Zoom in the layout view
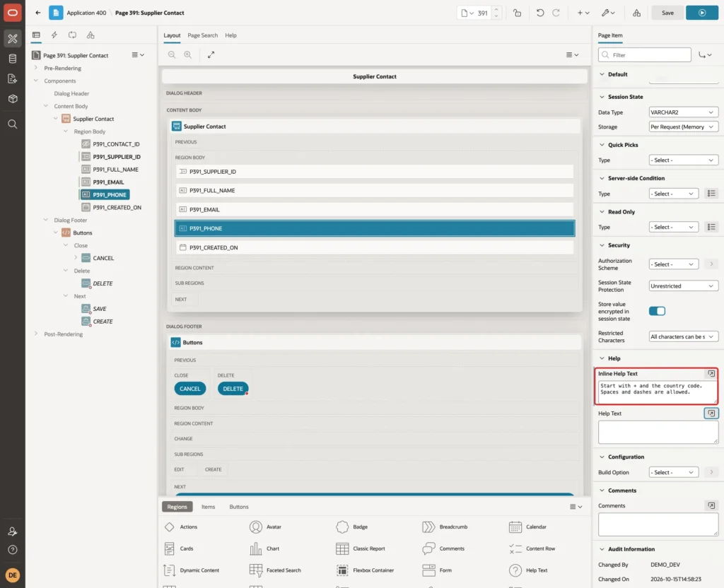Screen dimensions: 724x588 pos(188,54)
